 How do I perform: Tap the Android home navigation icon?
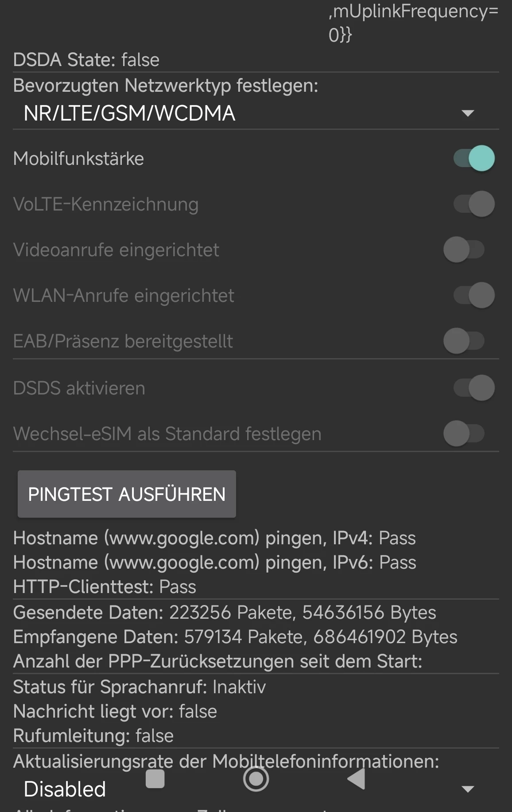click(x=256, y=779)
